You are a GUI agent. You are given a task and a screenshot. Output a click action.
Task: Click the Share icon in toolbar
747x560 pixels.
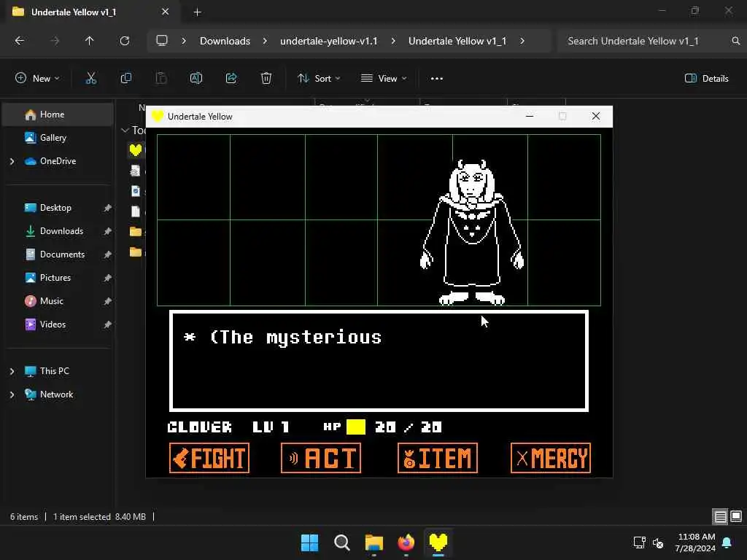point(231,78)
